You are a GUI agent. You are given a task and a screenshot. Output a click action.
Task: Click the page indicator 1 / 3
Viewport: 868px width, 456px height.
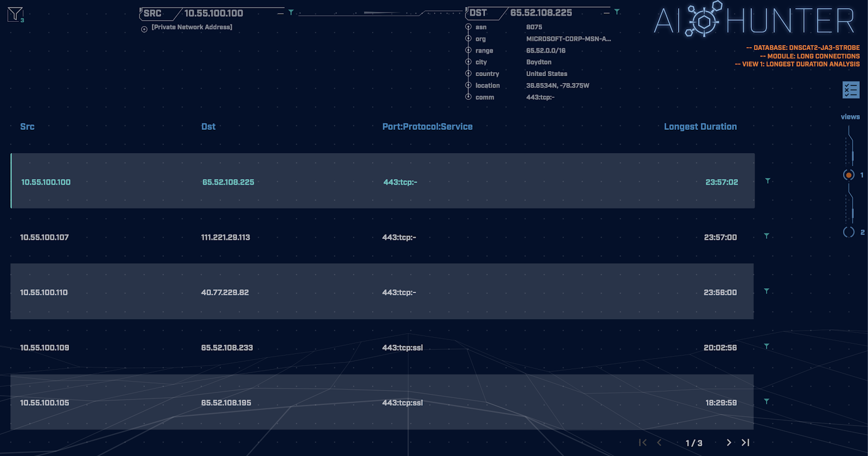coord(694,443)
